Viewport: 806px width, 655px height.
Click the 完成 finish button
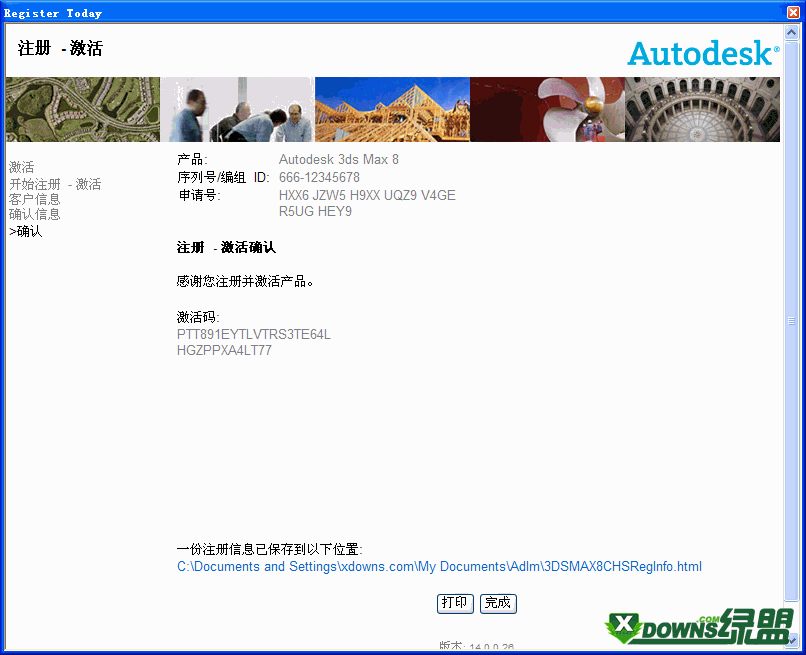pos(498,603)
